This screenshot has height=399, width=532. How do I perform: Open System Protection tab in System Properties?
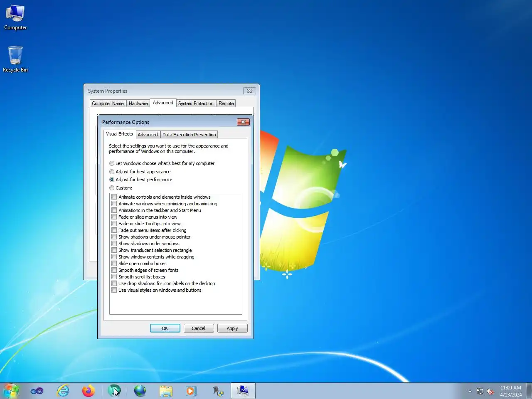[196, 103]
